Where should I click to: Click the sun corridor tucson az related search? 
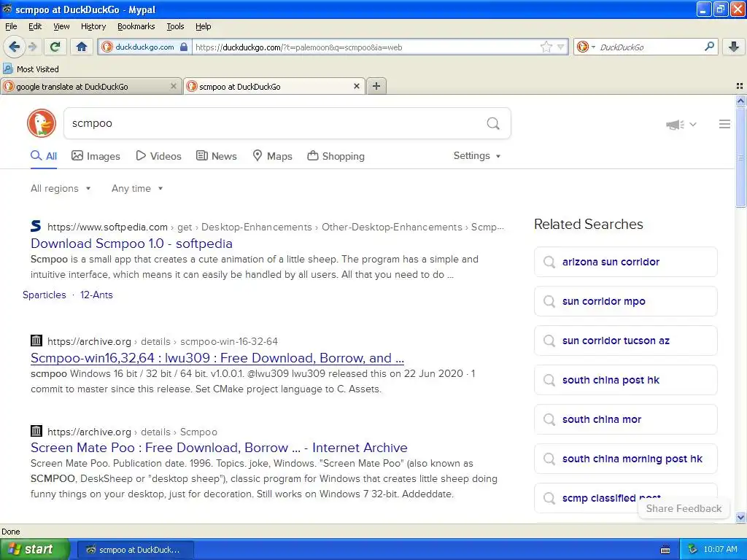(625, 341)
